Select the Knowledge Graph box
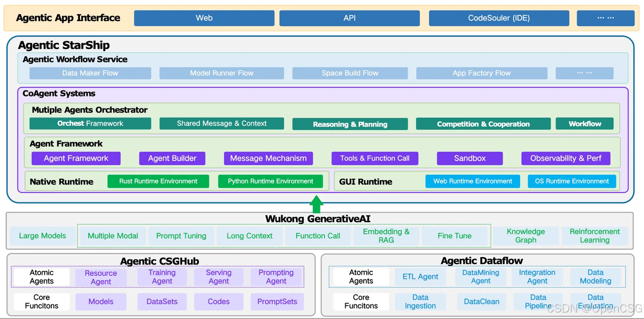644x319 pixels. point(526,236)
